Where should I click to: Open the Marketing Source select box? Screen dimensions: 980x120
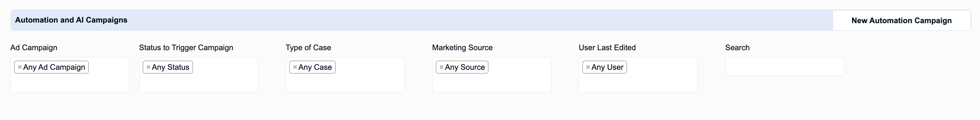click(491, 75)
